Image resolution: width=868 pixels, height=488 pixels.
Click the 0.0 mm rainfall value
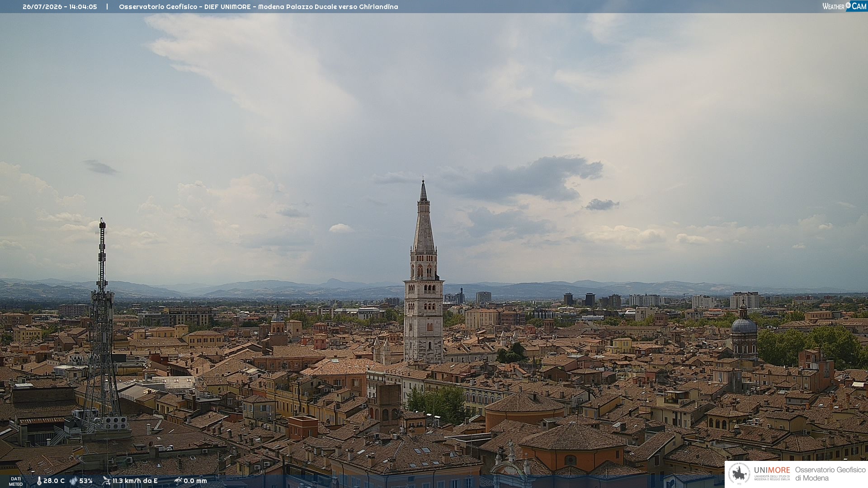coord(195,481)
